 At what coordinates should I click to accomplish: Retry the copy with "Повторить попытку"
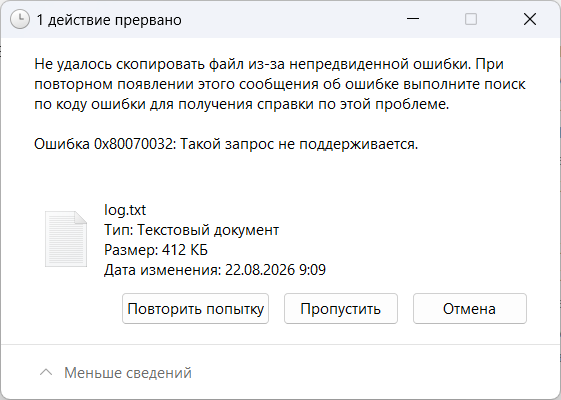[195, 308]
